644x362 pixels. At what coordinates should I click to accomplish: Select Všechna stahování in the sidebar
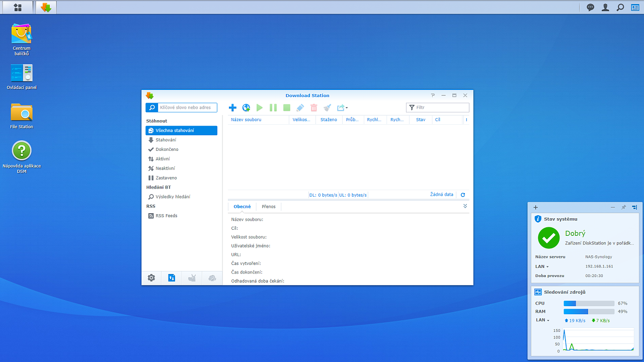(x=182, y=131)
